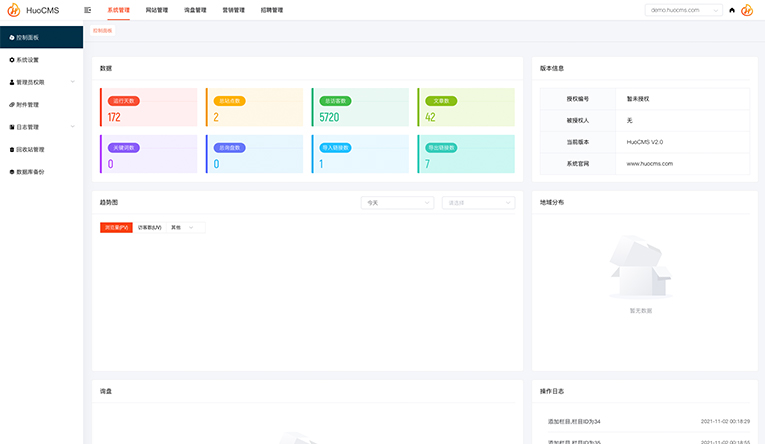The height and width of the screenshot is (444, 765).
Task: Open the 营销管理 top menu
Action: (232, 10)
